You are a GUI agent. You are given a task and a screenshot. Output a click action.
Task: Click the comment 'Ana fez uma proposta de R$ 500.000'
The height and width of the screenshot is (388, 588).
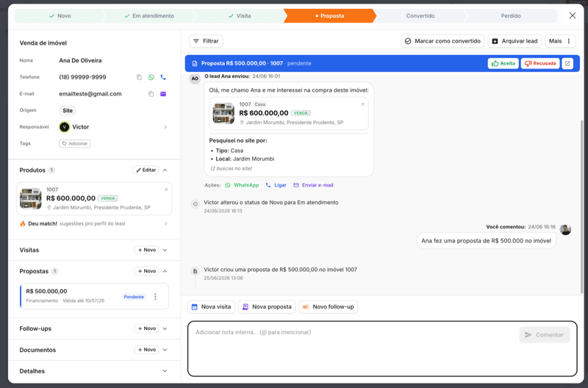[x=486, y=241]
